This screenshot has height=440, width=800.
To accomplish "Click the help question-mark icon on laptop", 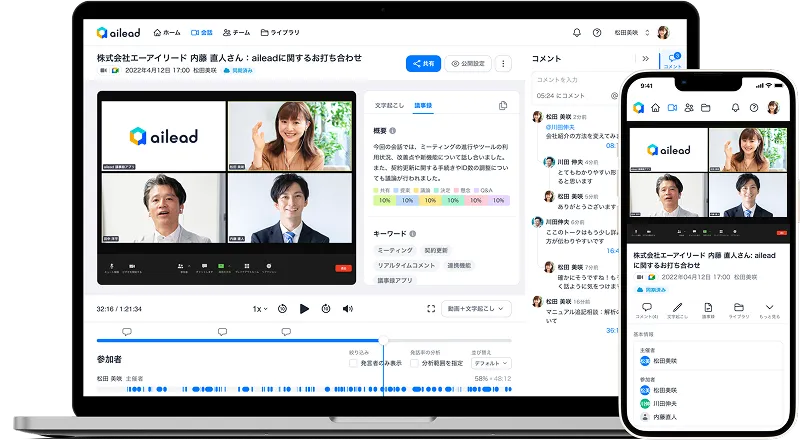I will (597, 32).
